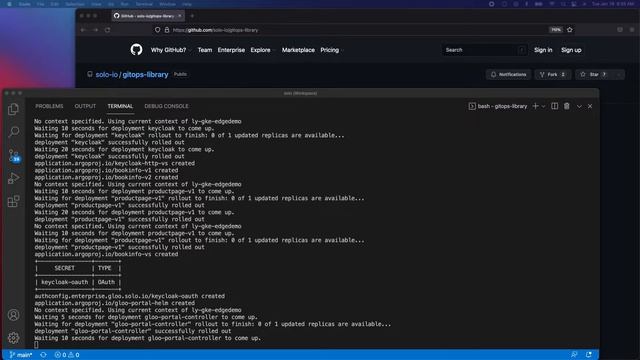The width and height of the screenshot is (640, 360).
Task: Switch to the PROBLEMS tab
Action: coord(49,106)
